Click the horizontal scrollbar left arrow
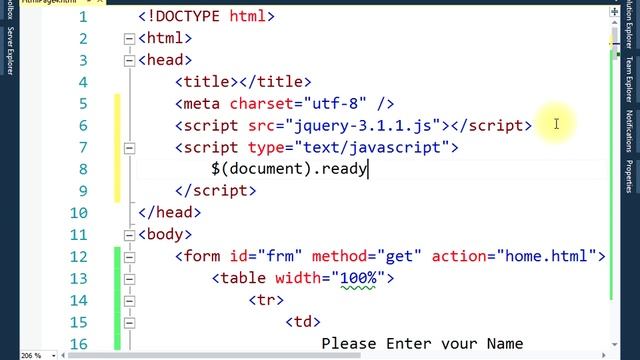Image resolution: width=640 pixels, height=360 pixels. tap(63, 356)
